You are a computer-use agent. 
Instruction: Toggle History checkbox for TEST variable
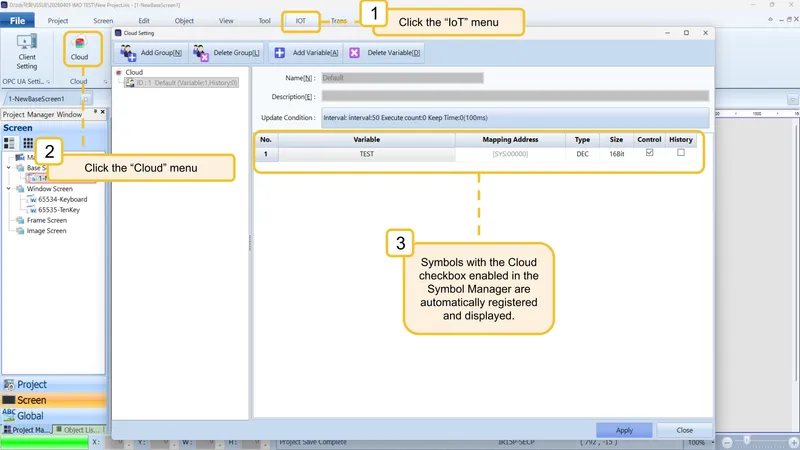pyautogui.click(x=681, y=153)
